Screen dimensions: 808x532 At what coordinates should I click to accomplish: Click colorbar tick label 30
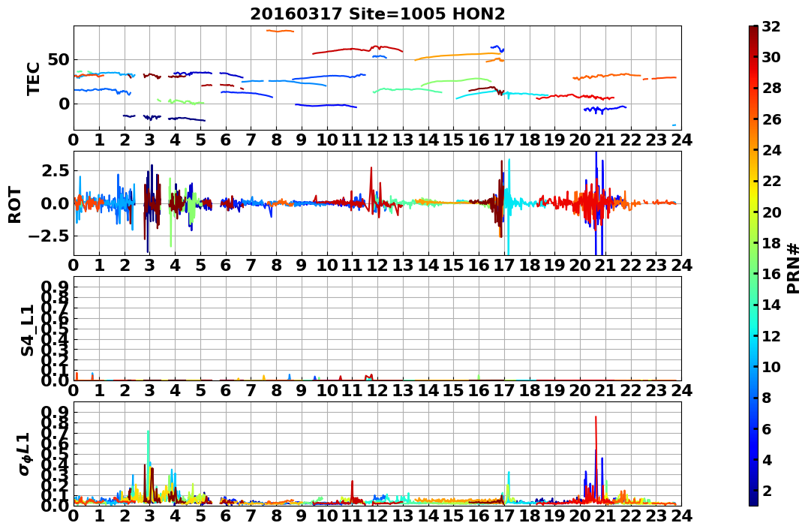coord(771,57)
